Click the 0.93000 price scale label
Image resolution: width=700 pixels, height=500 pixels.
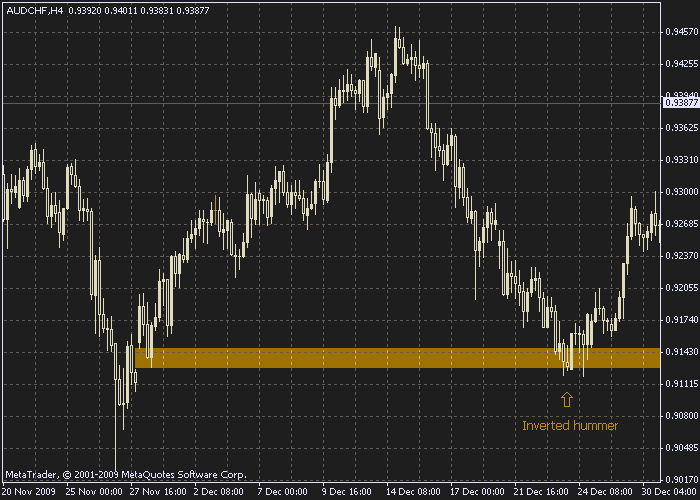681,192
